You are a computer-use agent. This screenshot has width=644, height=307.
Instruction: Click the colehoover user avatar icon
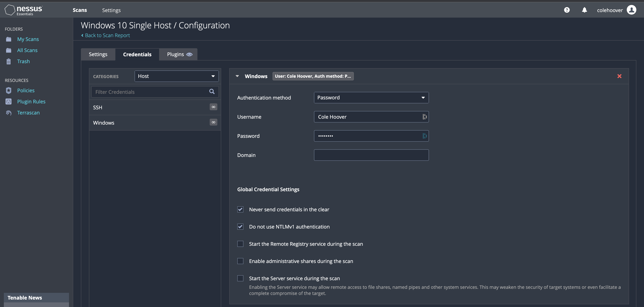(x=631, y=10)
